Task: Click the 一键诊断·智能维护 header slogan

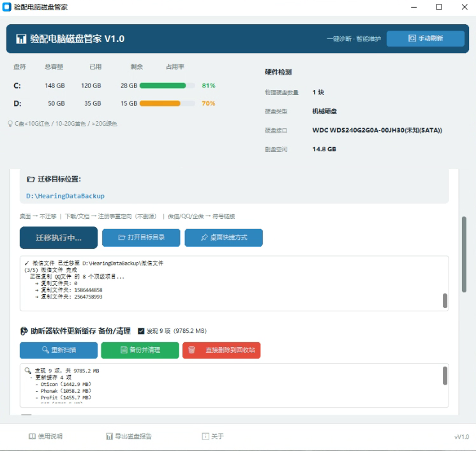Action: [353, 38]
